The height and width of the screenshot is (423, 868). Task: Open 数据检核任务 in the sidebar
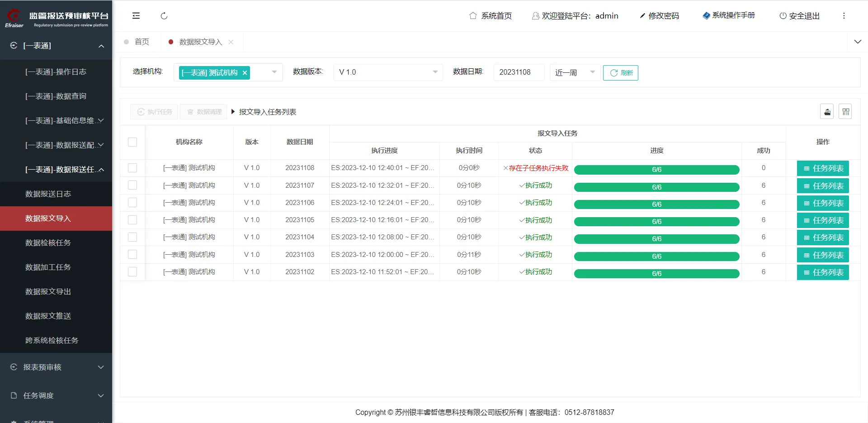tap(48, 243)
